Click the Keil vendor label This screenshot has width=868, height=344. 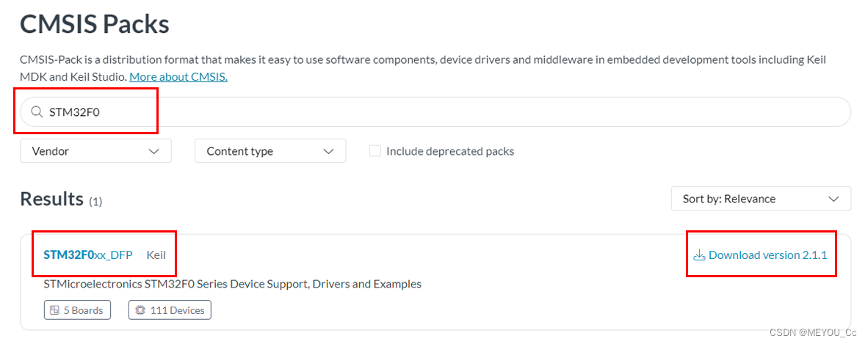156,255
